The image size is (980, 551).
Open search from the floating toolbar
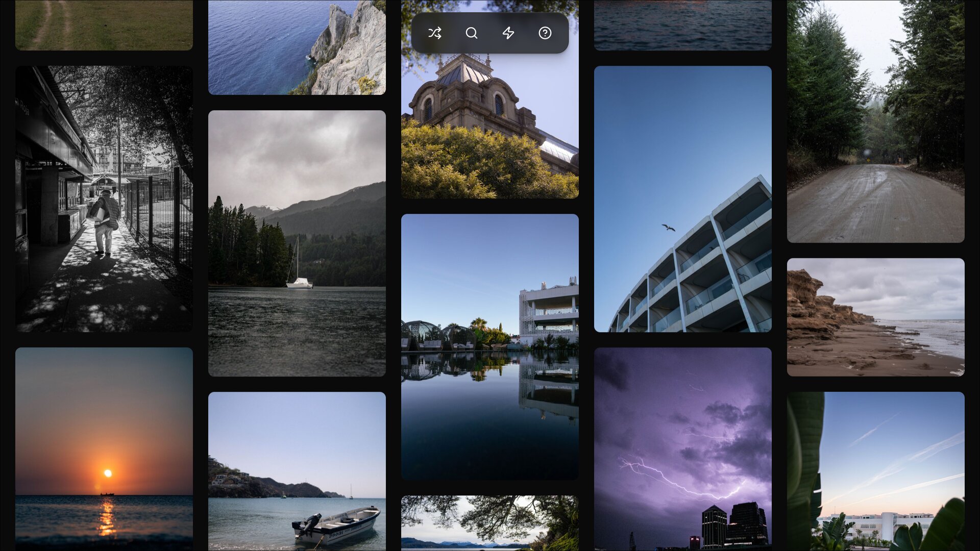click(x=471, y=33)
